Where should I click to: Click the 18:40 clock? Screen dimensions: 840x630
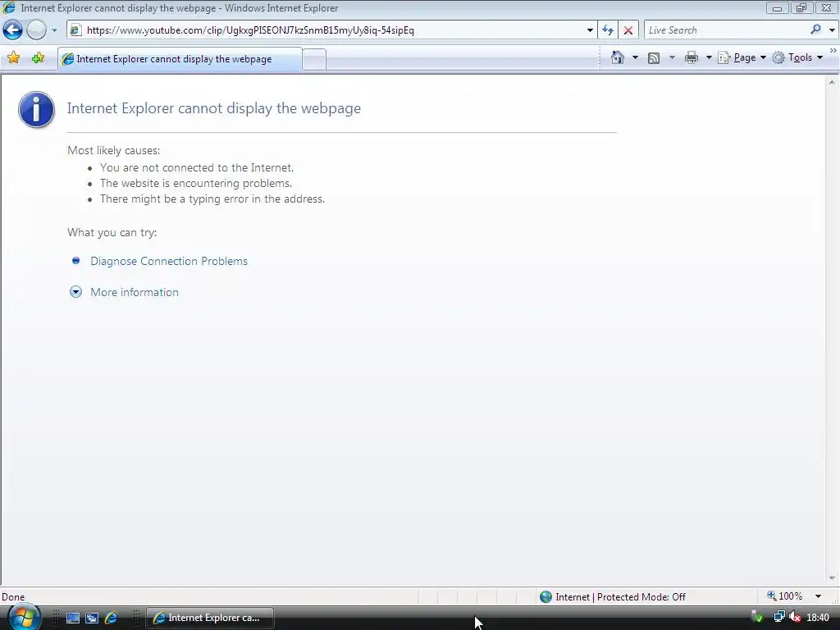tap(818, 618)
